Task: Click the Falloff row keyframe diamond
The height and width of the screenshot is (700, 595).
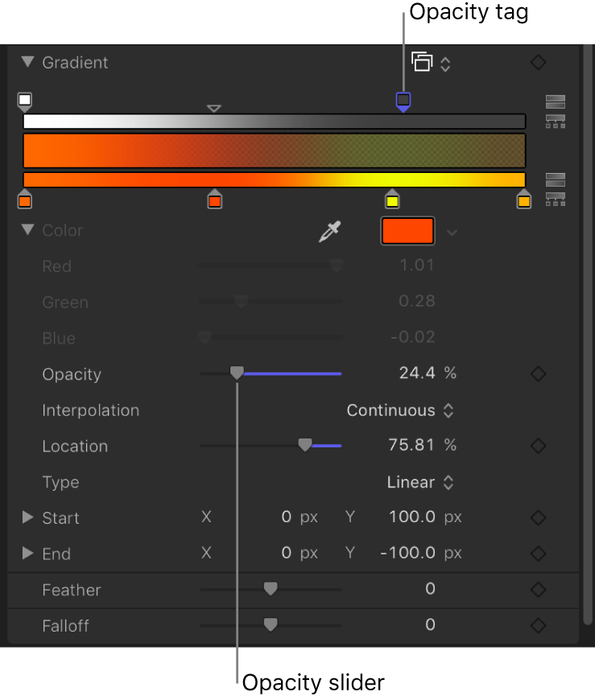Action: [x=538, y=625]
